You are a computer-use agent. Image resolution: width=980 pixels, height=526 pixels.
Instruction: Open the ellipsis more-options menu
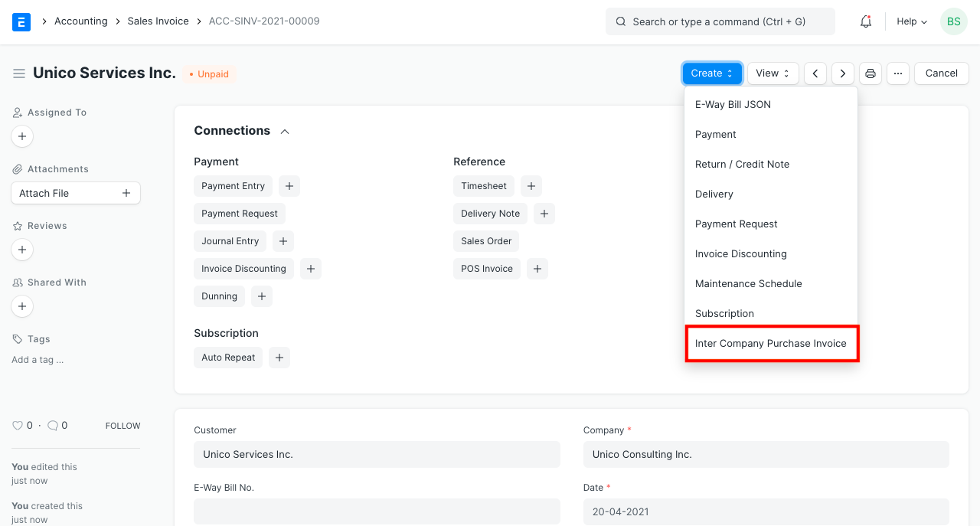coord(897,73)
